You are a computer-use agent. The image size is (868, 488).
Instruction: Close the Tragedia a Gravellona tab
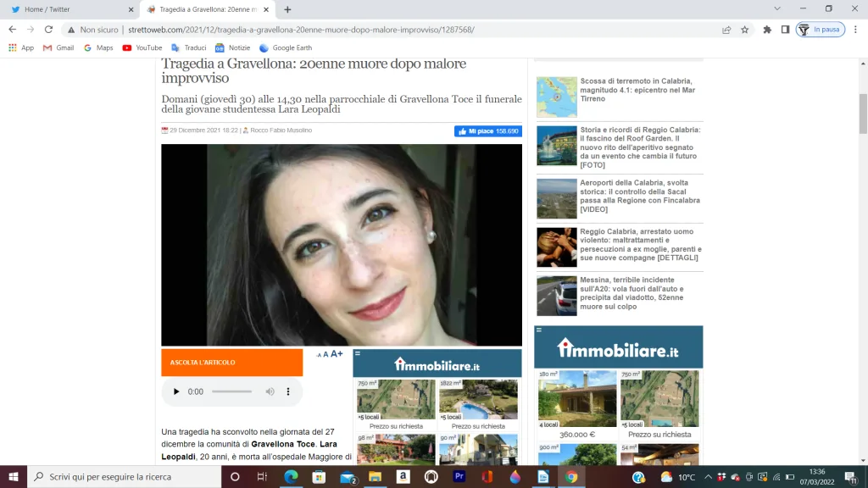pos(266,9)
